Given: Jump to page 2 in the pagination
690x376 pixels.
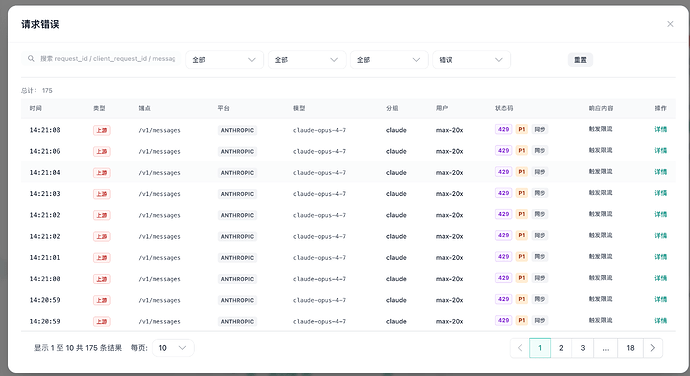Looking at the screenshot, I should 561,348.
